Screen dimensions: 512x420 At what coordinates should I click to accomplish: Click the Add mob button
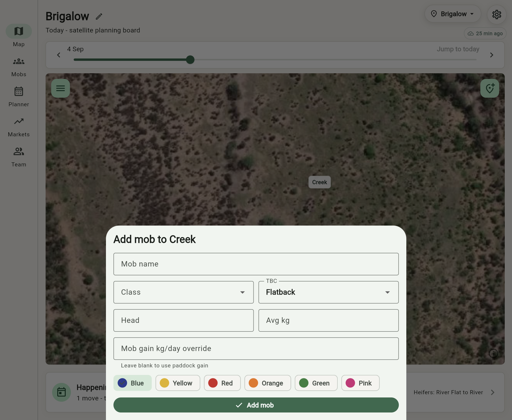coord(256,405)
